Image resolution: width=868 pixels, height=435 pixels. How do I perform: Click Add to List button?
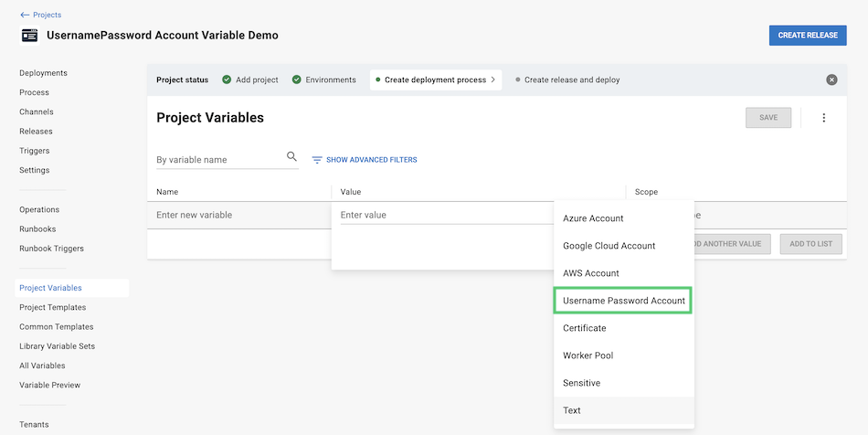click(x=811, y=243)
